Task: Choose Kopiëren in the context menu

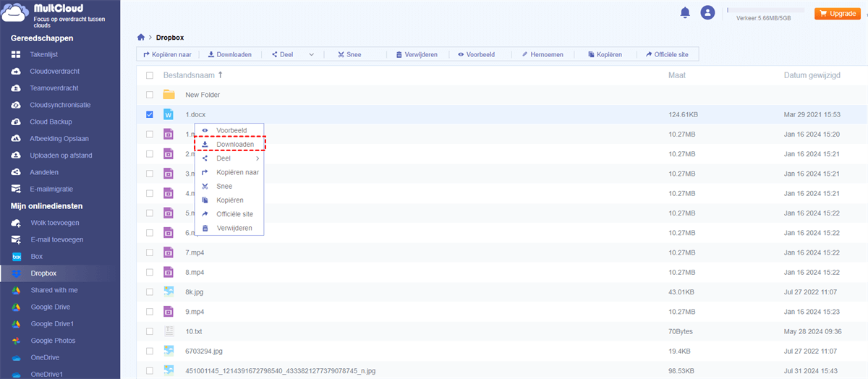Action: [x=229, y=200]
